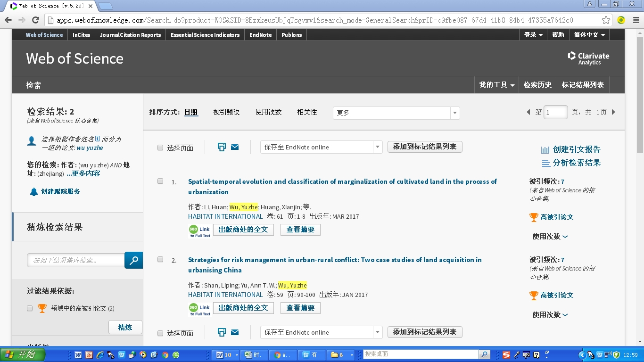The width and height of the screenshot is (644, 362).
Task: Open Journal Citation Reports tab
Action: click(x=130, y=35)
